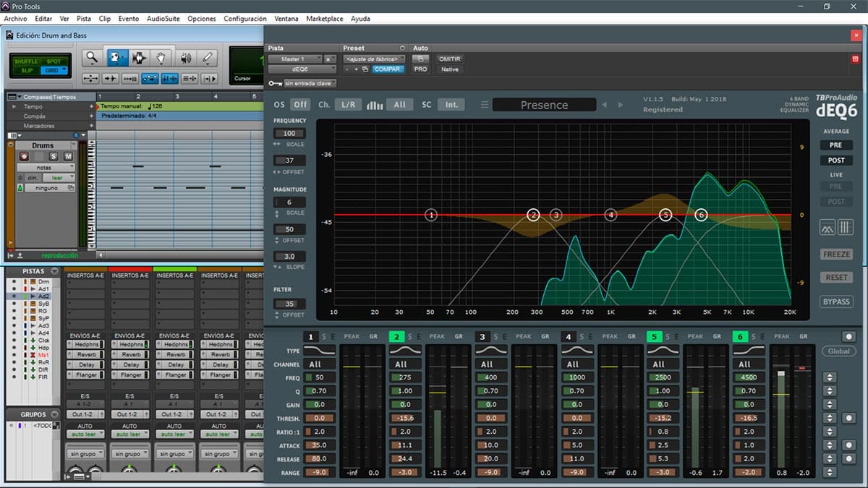Click the Global button
Image resolution: width=868 pixels, height=488 pixels.
click(x=838, y=351)
